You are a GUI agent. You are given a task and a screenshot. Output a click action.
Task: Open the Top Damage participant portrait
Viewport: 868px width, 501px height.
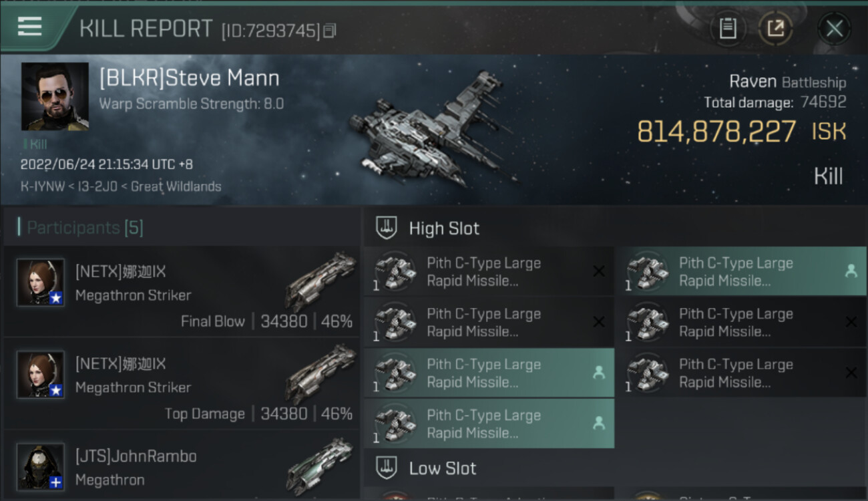tap(41, 374)
